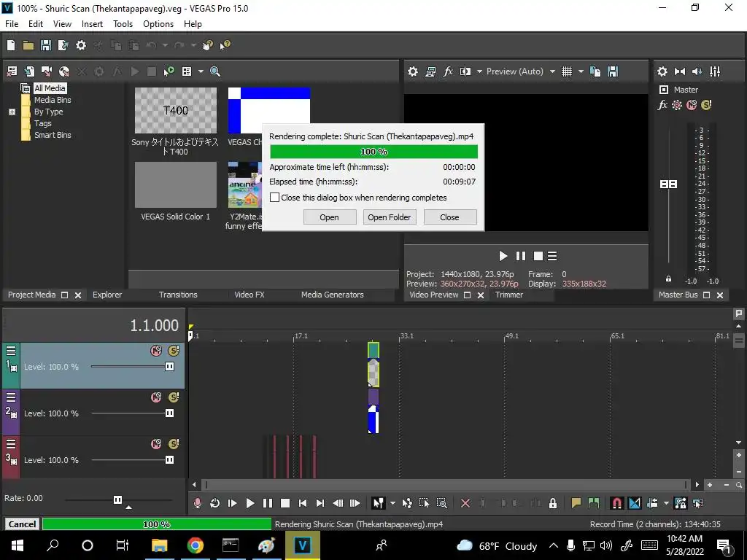
Task: Save preview snapshot to file icon
Action: (613, 71)
